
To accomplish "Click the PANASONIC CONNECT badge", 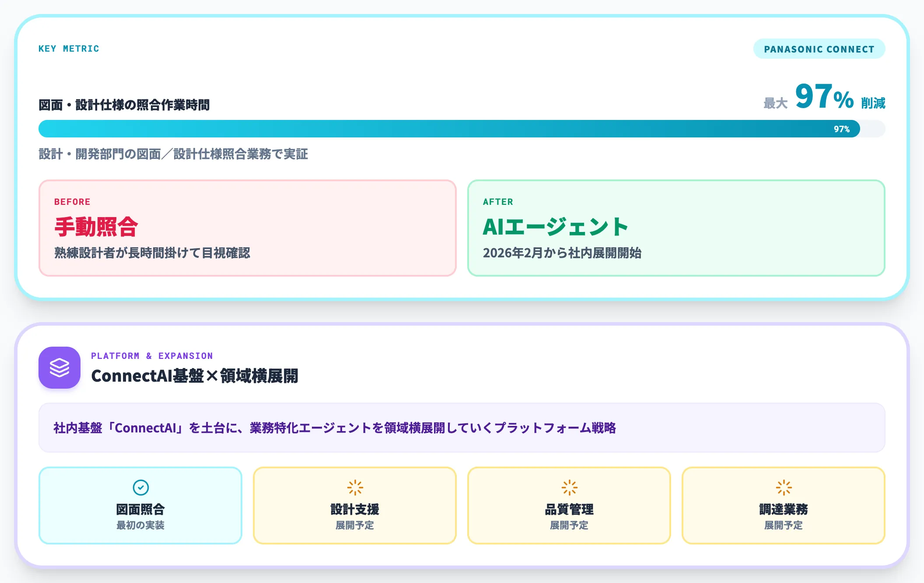I will tap(819, 49).
